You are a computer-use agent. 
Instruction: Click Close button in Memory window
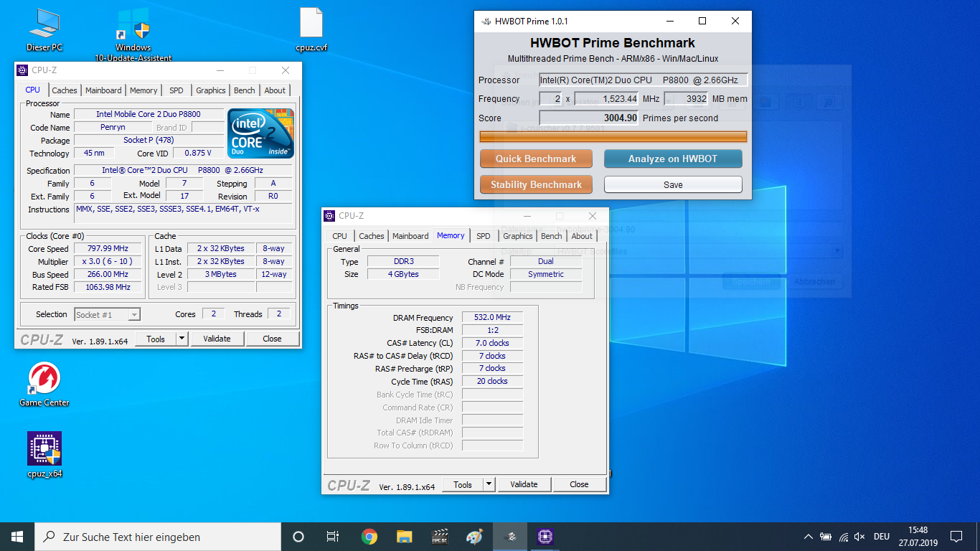(579, 484)
